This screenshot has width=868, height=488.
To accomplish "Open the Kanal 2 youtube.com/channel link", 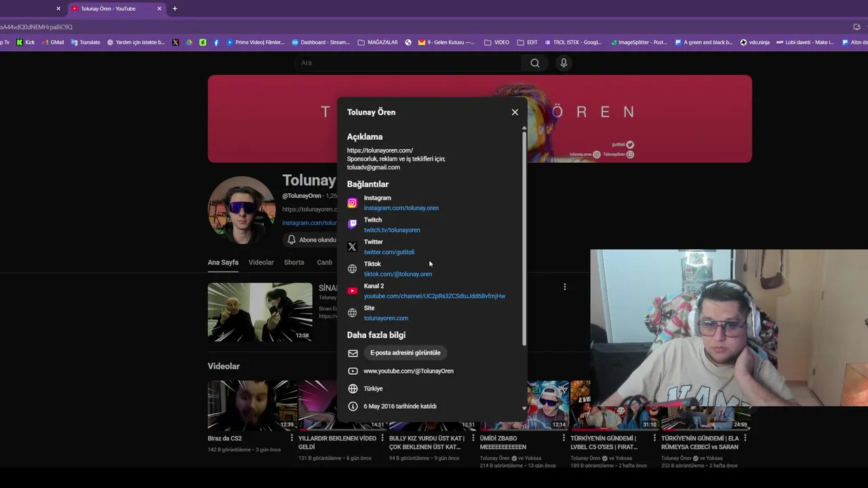I will coord(434,296).
